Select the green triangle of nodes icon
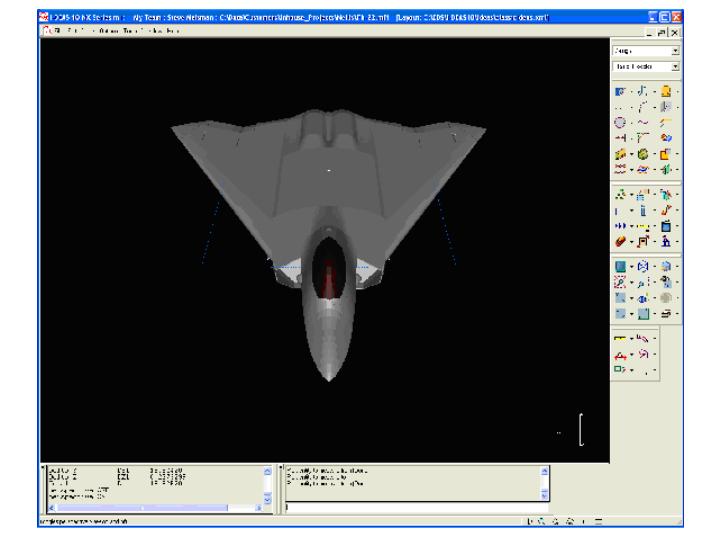 (620, 195)
